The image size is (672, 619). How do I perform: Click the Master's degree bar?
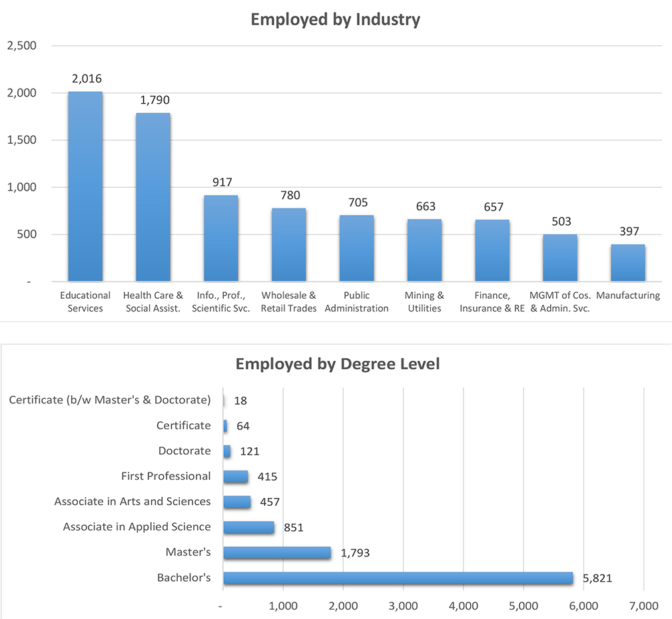(x=276, y=552)
